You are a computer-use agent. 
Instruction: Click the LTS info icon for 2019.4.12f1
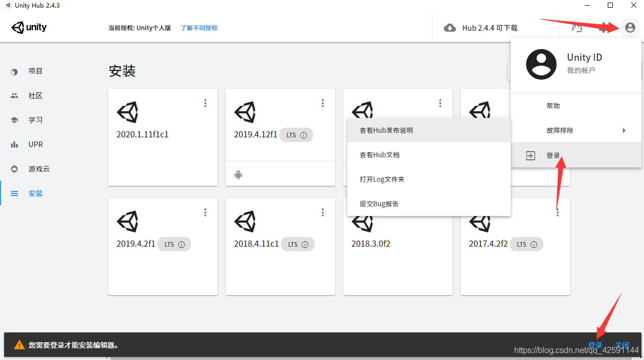pyautogui.click(x=303, y=135)
